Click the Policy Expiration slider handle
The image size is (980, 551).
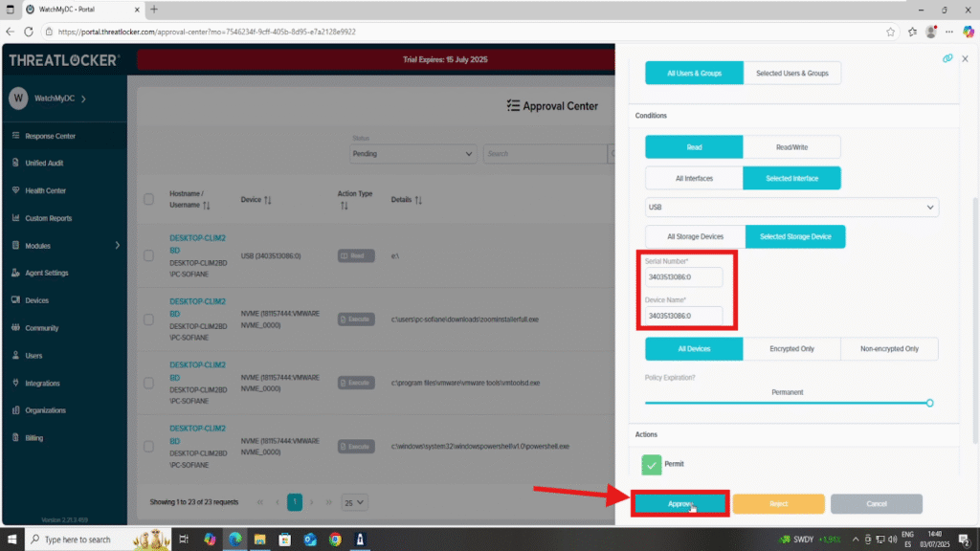tap(930, 403)
